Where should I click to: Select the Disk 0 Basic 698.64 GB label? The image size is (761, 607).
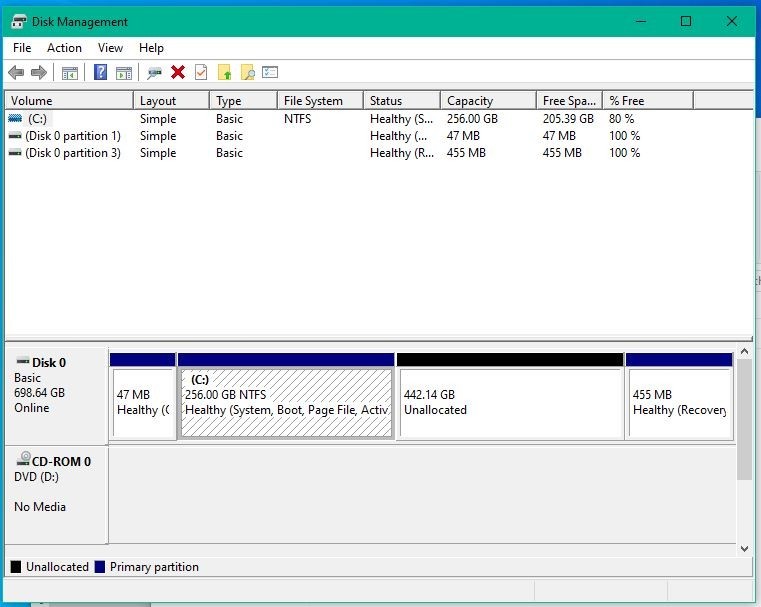[x=56, y=396]
